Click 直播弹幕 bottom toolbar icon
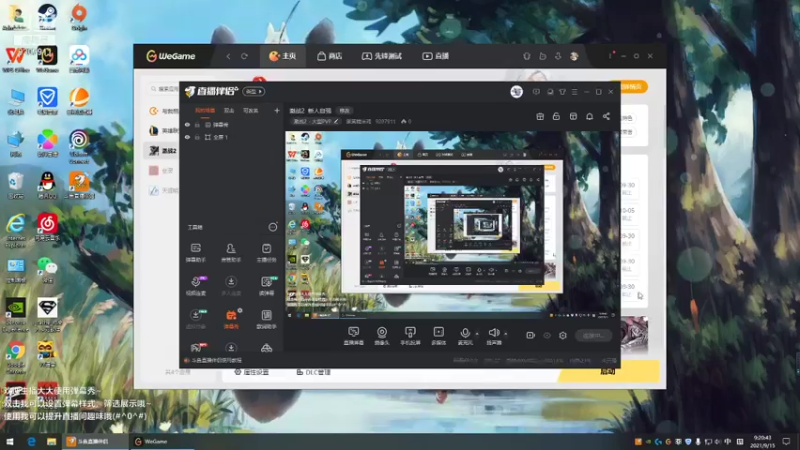Image resolution: width=800 pixels, height=450 pixels. (354, 336)
